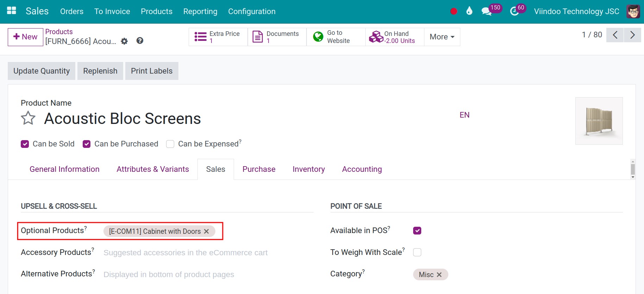Open the main apps grid menu

(x=12, y=11)
